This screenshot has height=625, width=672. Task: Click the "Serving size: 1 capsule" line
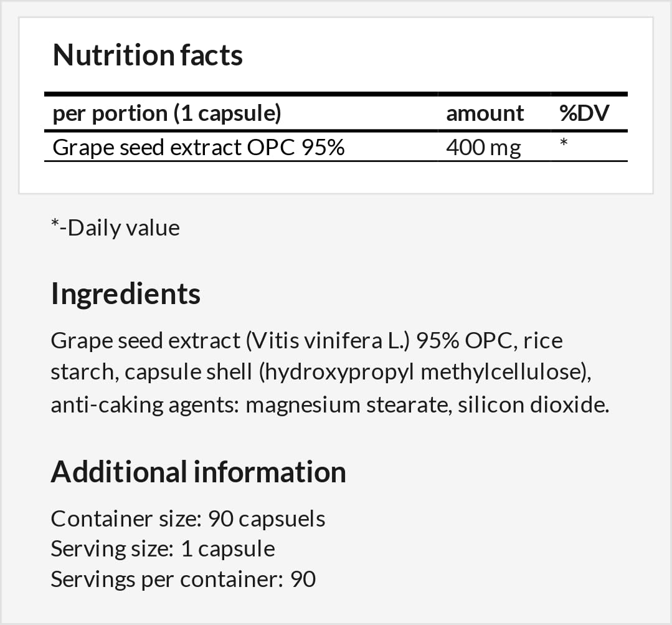coord(163,549)
